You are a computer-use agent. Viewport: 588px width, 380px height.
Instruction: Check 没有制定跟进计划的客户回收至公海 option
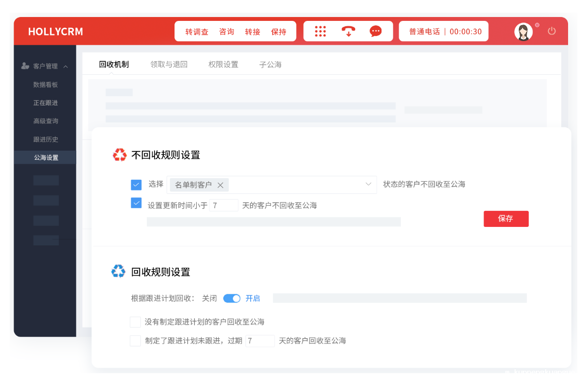135,322
